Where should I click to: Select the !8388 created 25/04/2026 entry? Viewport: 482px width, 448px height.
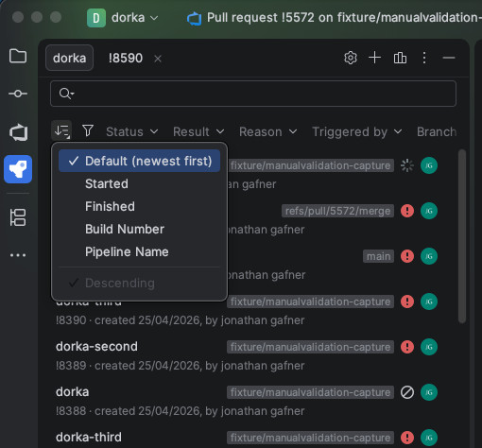click(180, 411)
